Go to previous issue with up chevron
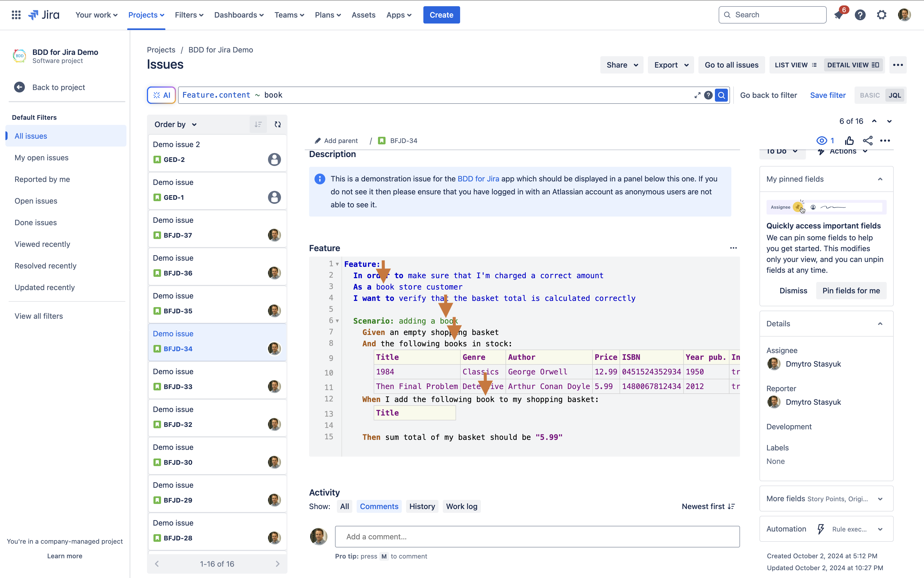Image resolution: width=924 pixels, height=578 pixels. pyautogui.click(x=874, y=121)
